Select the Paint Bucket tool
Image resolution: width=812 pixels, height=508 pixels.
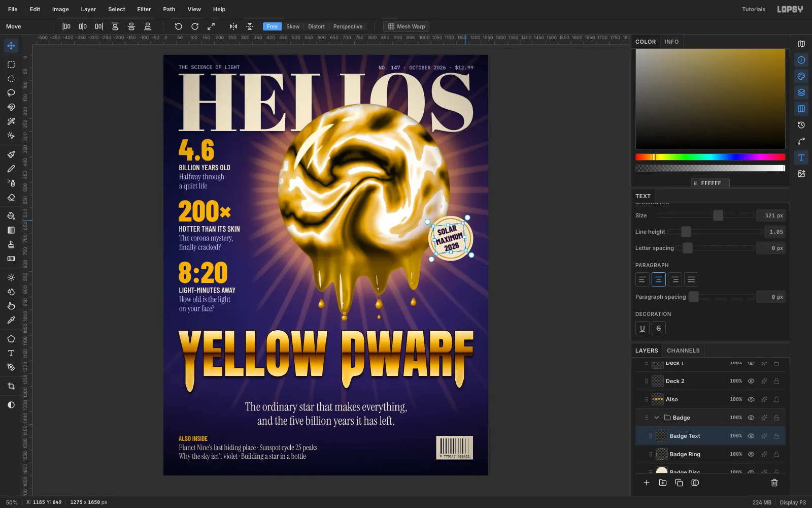tap(11, 216)
